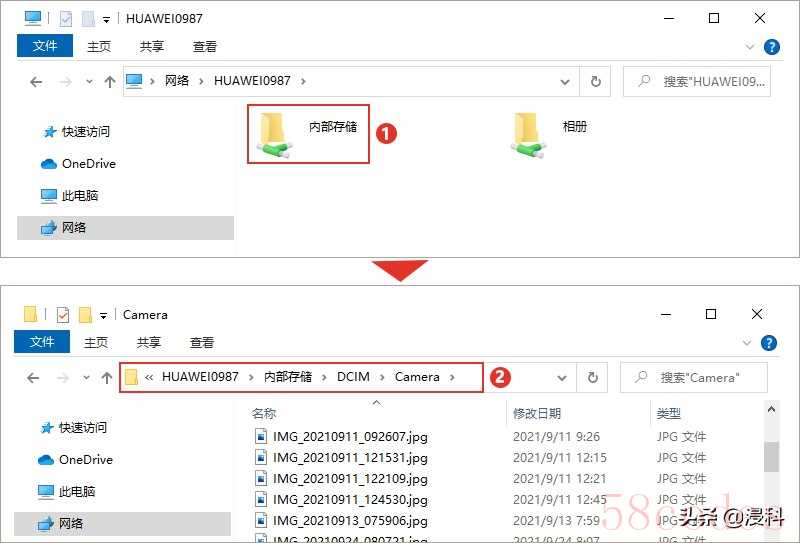The width and height of the screenshot is (800, 543).
Task: Open 主页 tab in Camera window
Action: coord(96,342)
